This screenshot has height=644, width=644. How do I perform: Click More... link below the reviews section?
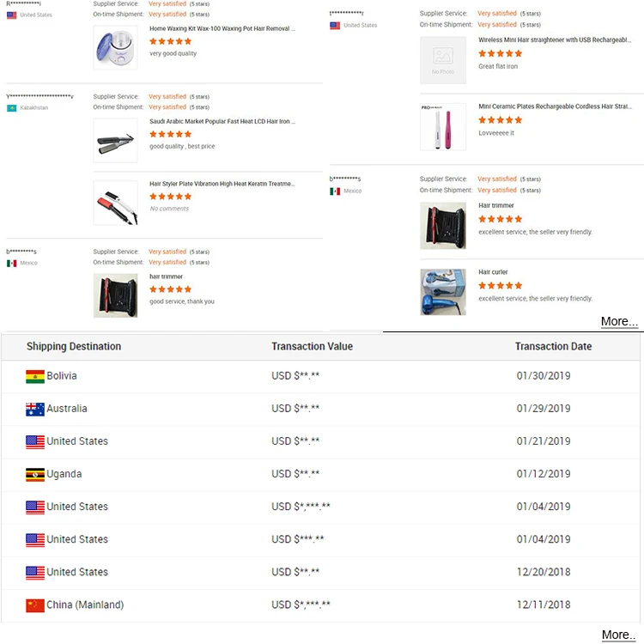click(x=619, y=321)
